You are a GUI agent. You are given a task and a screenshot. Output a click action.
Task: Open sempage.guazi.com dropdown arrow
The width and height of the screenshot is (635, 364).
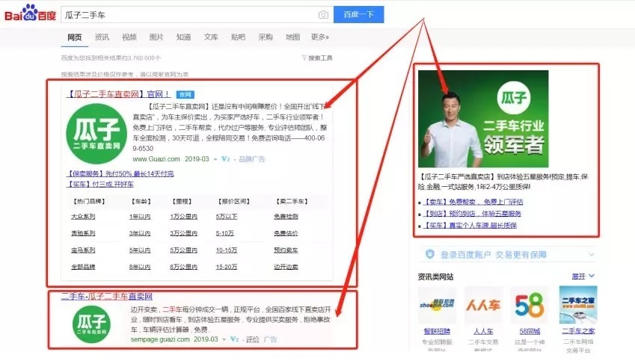(224, 339)
